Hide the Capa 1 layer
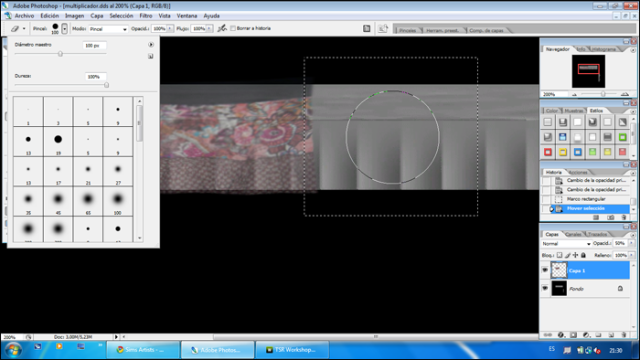640x360 pixels. 545,270
